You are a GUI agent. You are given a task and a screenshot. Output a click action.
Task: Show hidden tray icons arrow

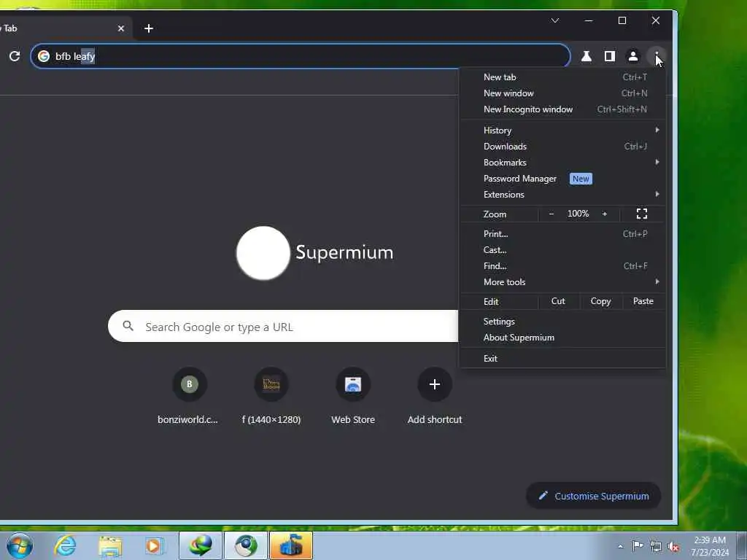pos(620,546)
